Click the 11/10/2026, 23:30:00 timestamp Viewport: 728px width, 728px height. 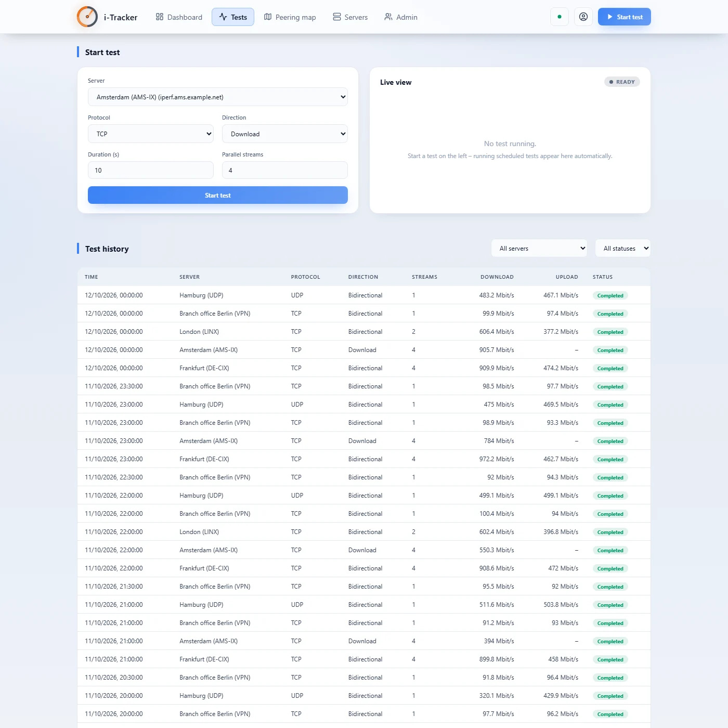point(114,386)
